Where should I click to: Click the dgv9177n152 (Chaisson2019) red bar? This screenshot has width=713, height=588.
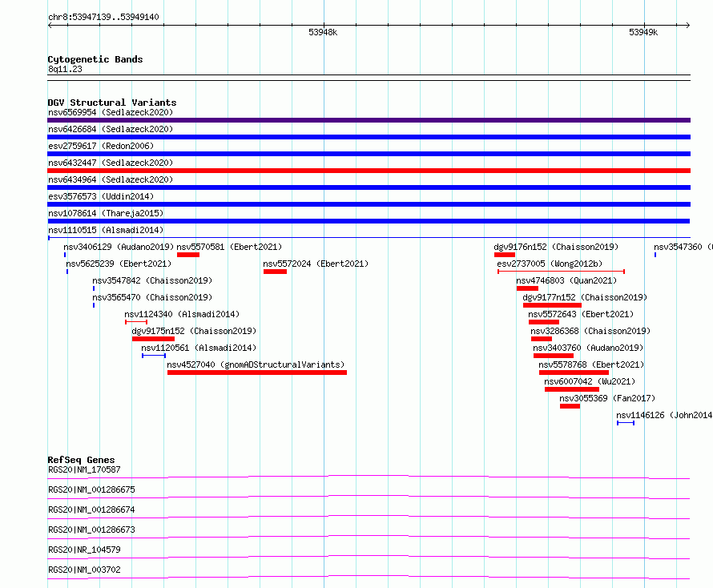[x=553, y=305]
